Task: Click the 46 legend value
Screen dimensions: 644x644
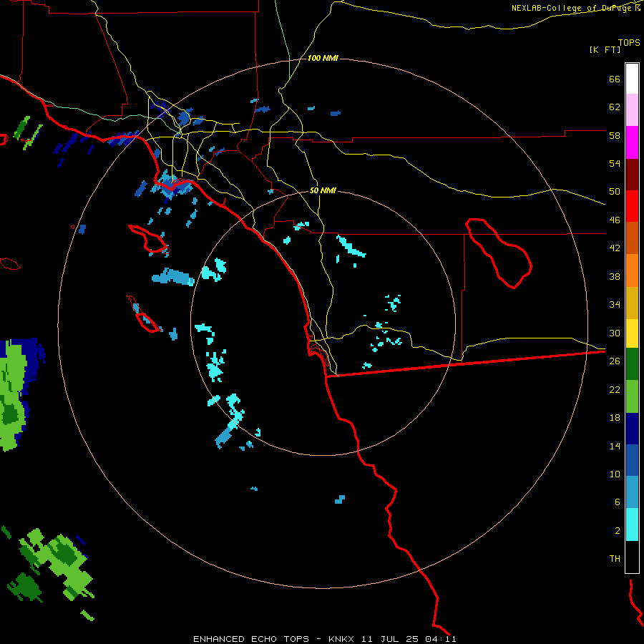Action: coord(615,220)
